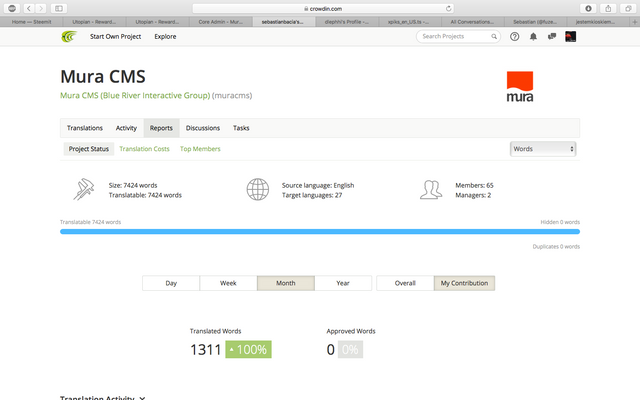Open the notifications bell icon
Viewport: 640px width, 400px height.
(x=533, y=37)
